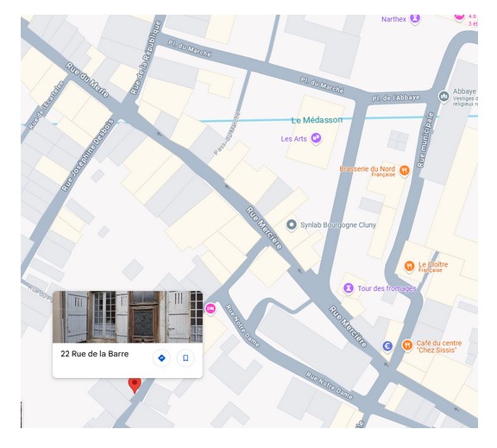
Task: Click the red location pin marker
Action: click(135, 385)
